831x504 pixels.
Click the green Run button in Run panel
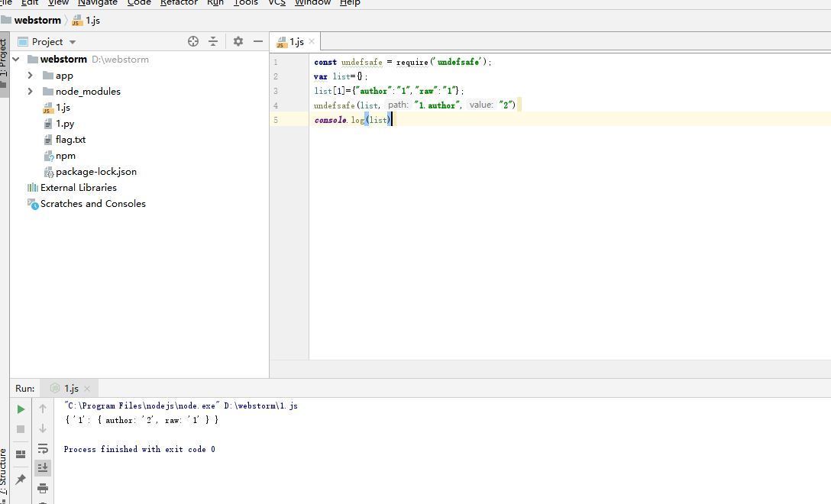click(x=21, y=409)
